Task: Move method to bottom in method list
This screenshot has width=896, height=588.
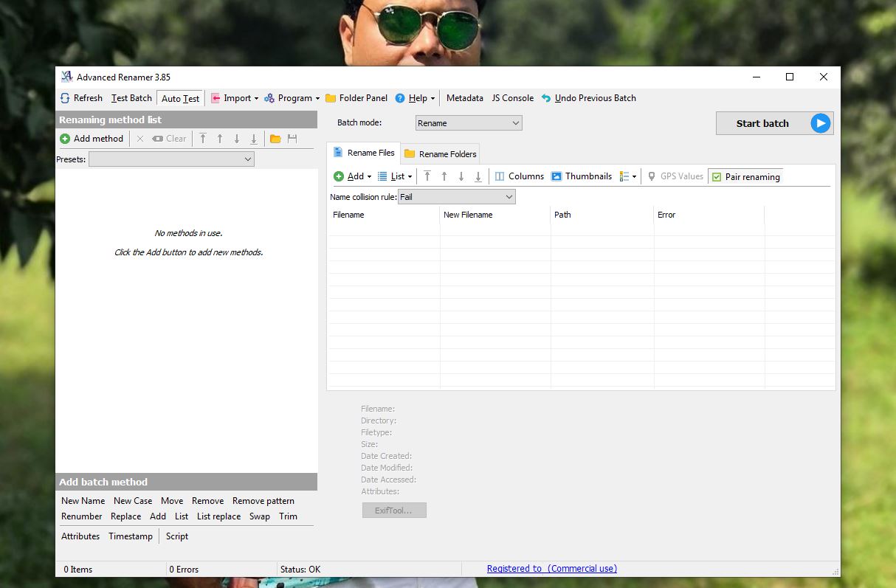Action: coord(254,139)
